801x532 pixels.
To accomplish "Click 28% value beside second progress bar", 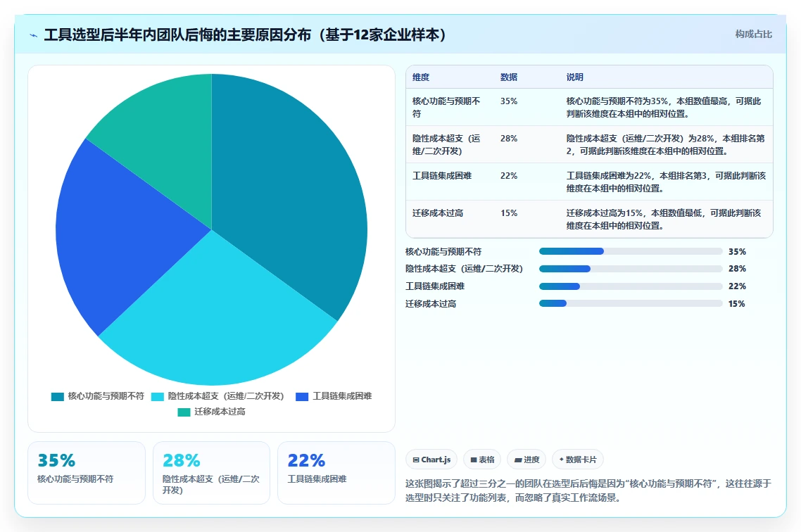I will 737,269.
